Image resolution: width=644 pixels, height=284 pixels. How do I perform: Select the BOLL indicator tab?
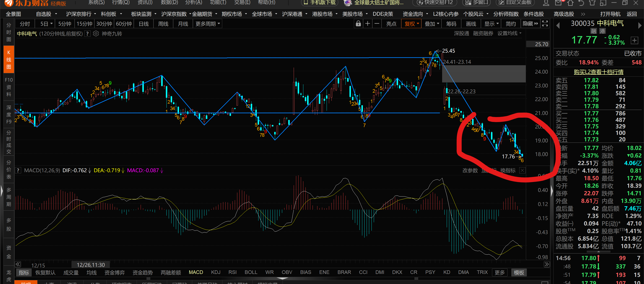point(251,272)
